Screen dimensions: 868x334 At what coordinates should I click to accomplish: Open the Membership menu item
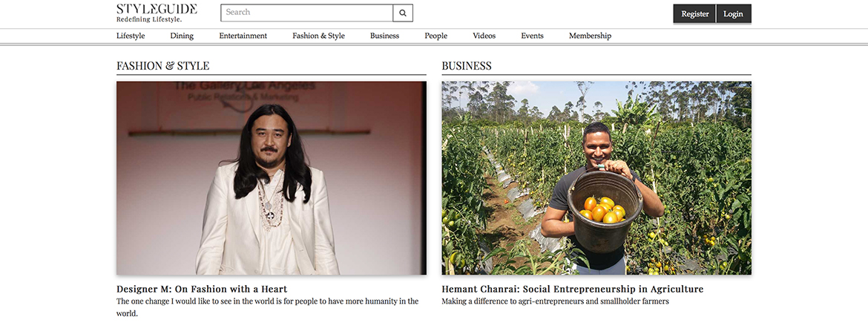[x=590, y=36]
